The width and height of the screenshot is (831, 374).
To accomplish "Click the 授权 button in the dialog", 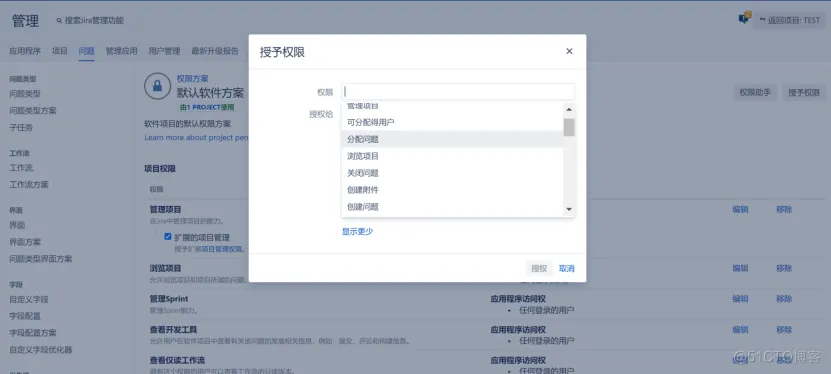I will (539, 269).
